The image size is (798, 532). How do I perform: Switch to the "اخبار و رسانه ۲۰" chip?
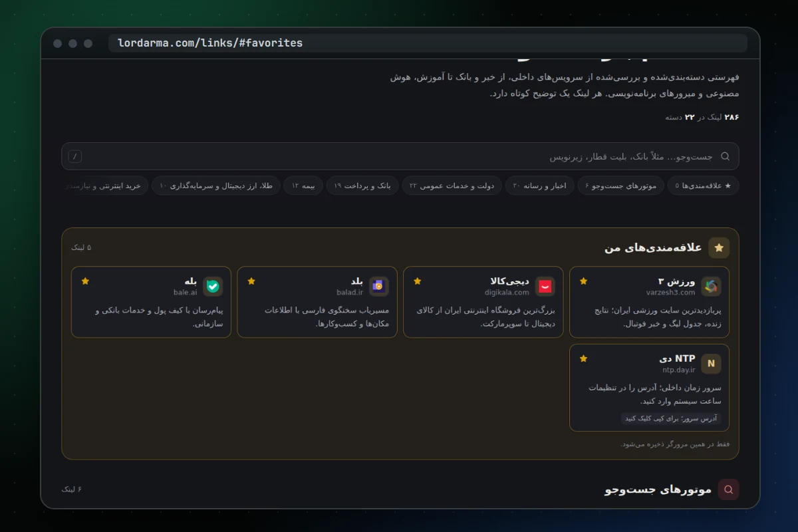539,186
